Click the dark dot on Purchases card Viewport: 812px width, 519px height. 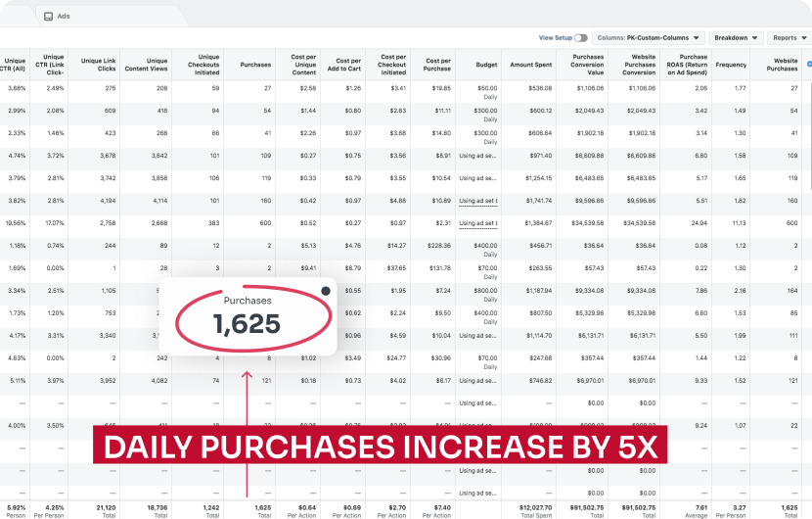point(325,291)
